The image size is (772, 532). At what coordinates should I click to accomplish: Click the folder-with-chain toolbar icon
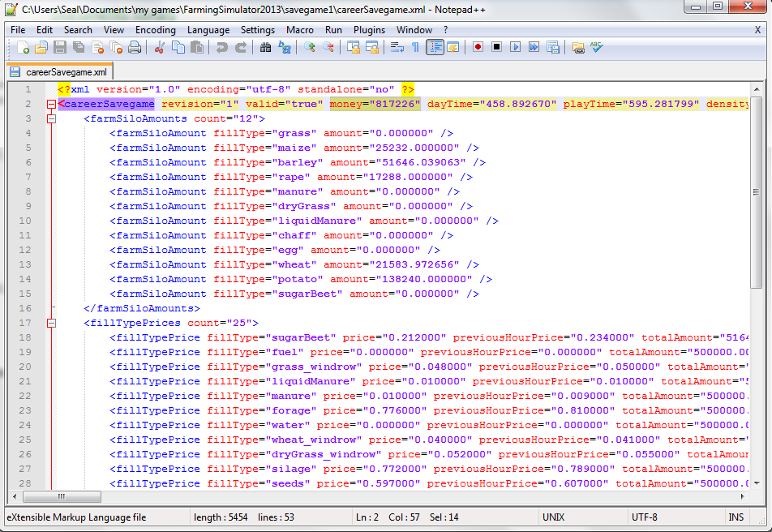pos(578,47)
